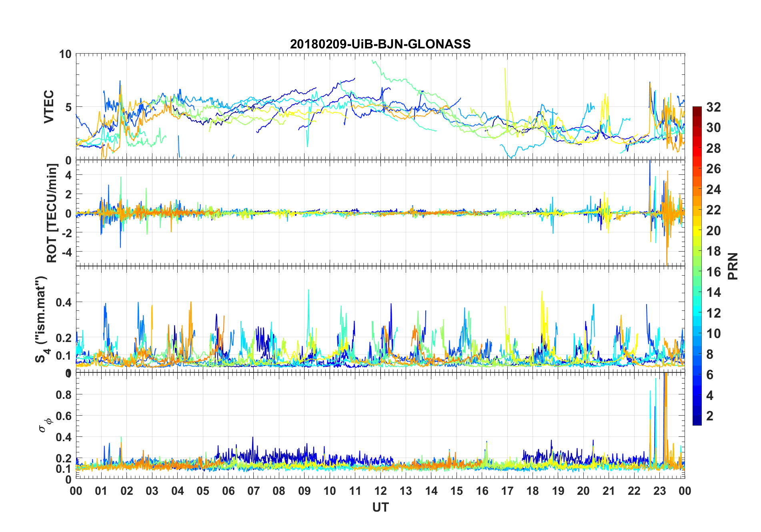Click x-axis hour tick "03"
The image size is (761, 532).
click(152, 491)
